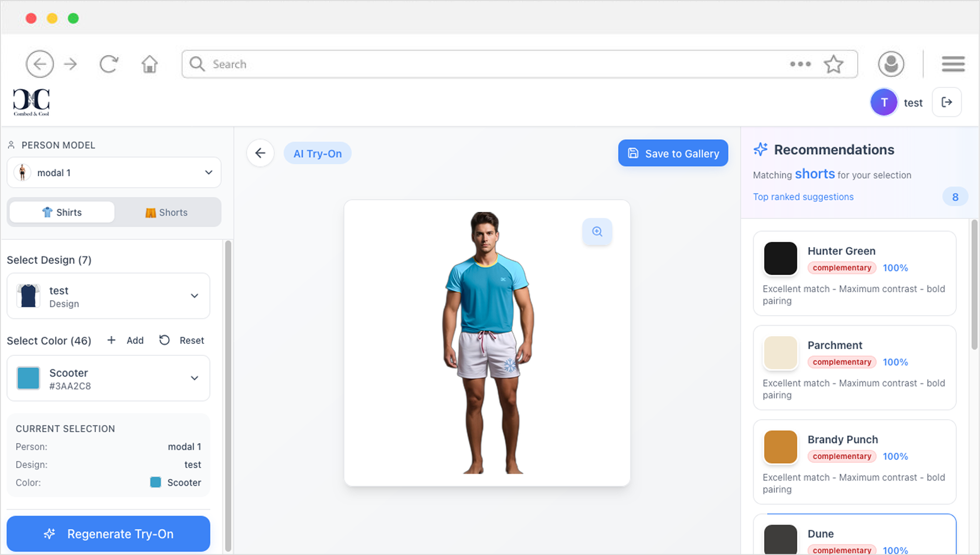The image size is (980, 555).
Task: Click inside the browser Search field
Action: 519,64
